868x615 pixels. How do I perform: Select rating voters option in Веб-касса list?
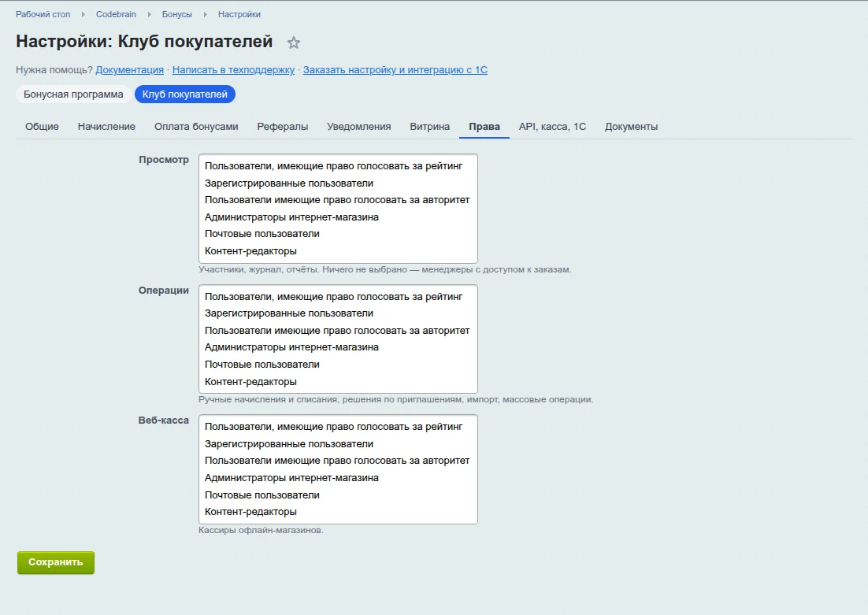(x=338, y=427)
